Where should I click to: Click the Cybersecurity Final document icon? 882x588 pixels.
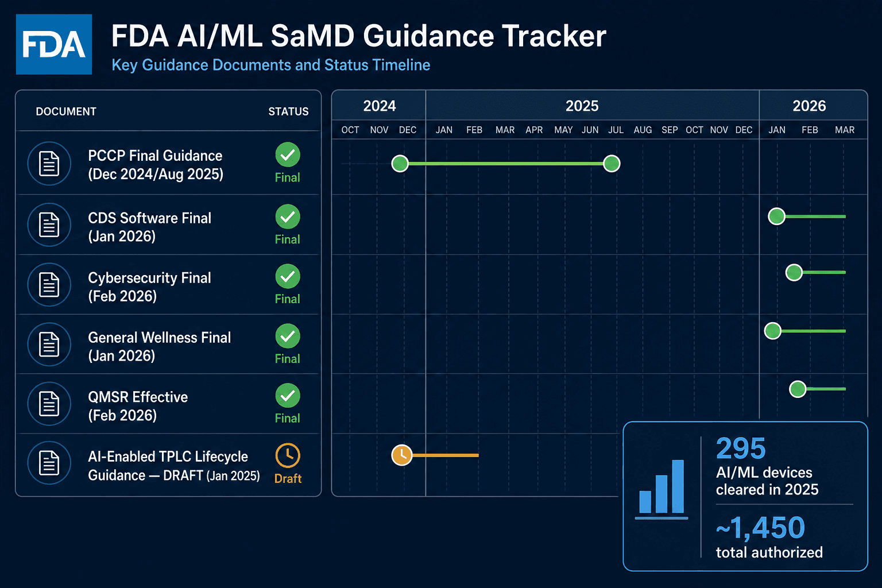pos(49,285)
